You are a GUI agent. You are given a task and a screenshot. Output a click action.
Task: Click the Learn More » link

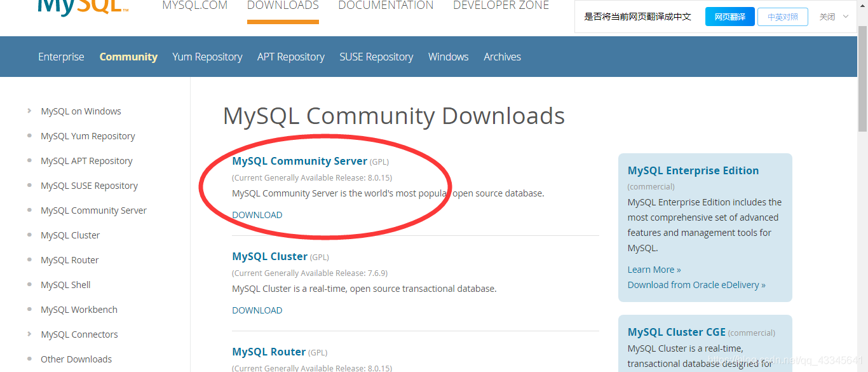point(654,270)
